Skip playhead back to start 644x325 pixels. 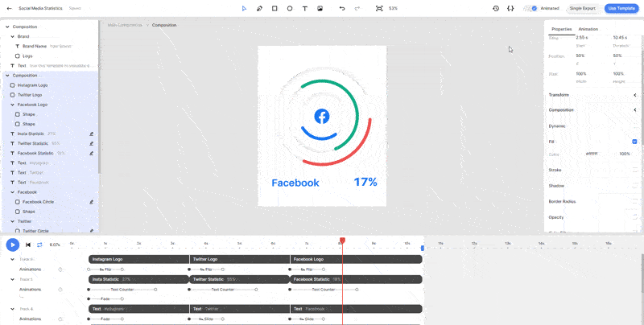[28, 245]
